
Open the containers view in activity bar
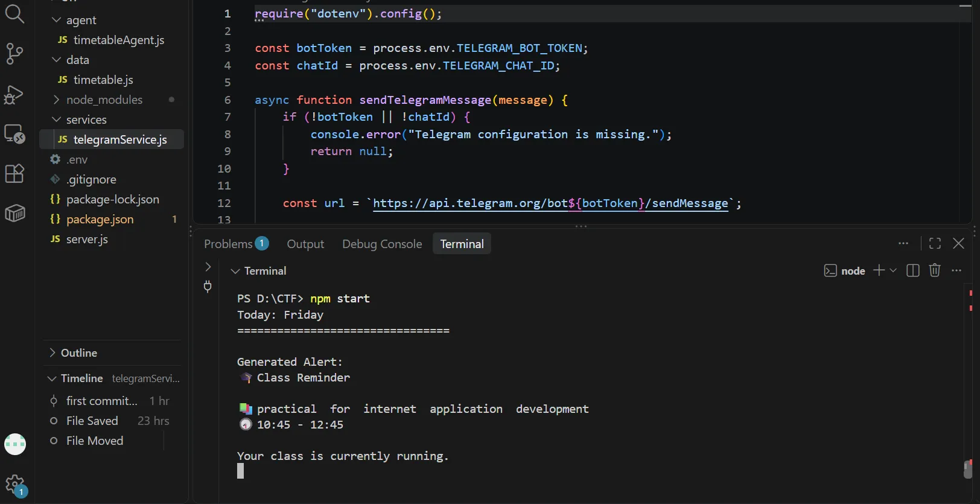[x=14, y=213]
